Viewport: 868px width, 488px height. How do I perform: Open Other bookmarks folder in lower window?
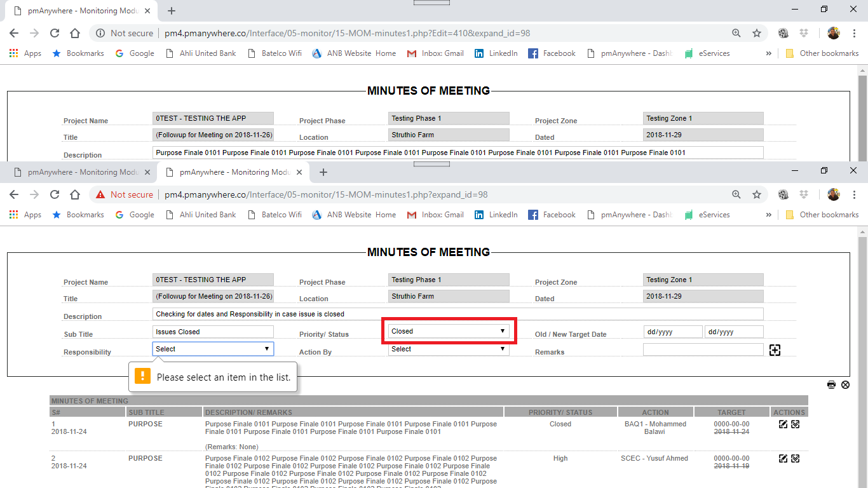822,215
